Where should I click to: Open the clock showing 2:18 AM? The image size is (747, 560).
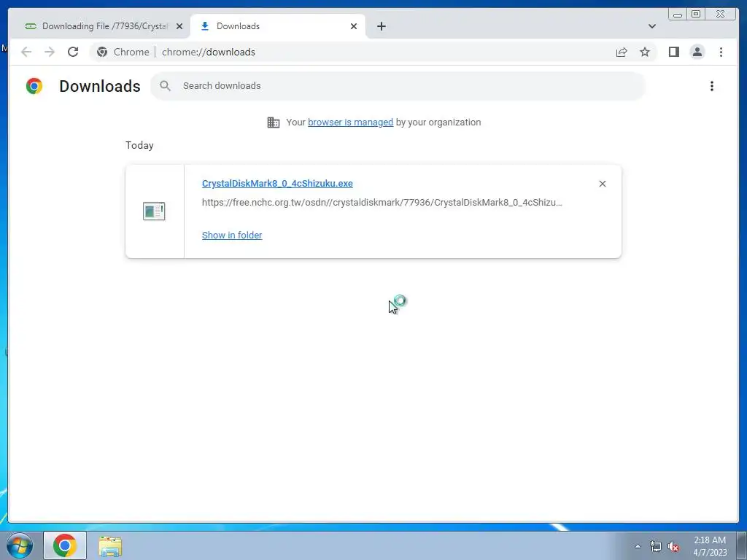(x=710, y=546)
